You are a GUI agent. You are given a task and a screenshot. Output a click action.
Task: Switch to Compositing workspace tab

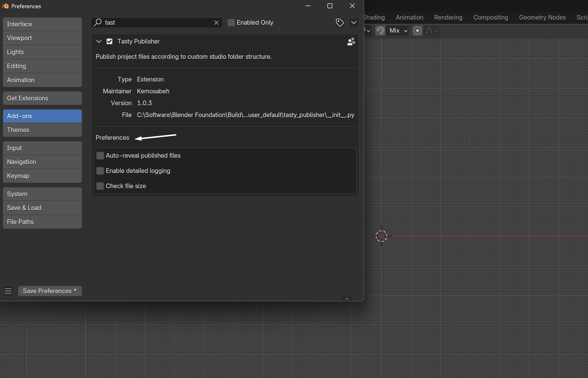pos(490,17)
